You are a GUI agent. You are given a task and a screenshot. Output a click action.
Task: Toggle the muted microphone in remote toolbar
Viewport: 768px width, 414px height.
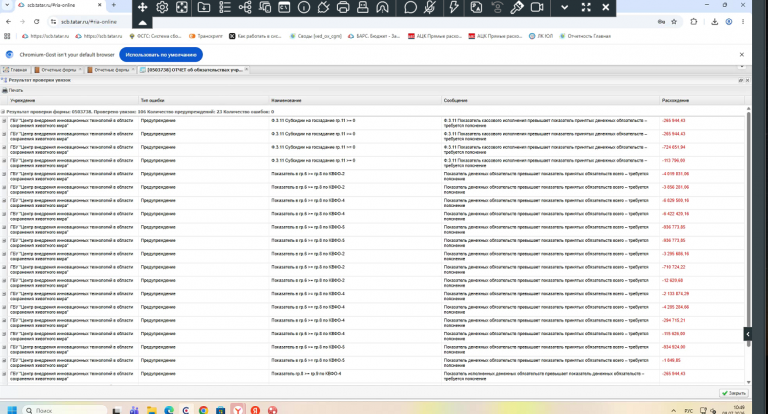pyautogui.click(x=430, y=7)
